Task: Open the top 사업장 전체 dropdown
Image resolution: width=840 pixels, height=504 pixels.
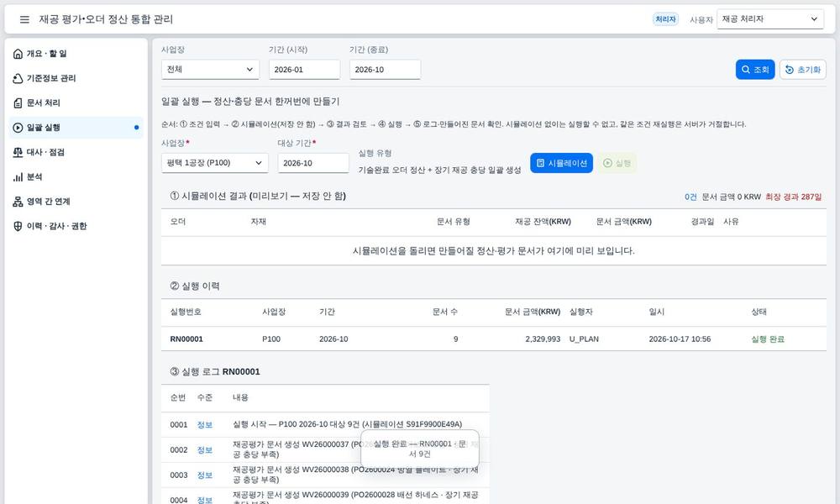Action: tap(210, 70)
